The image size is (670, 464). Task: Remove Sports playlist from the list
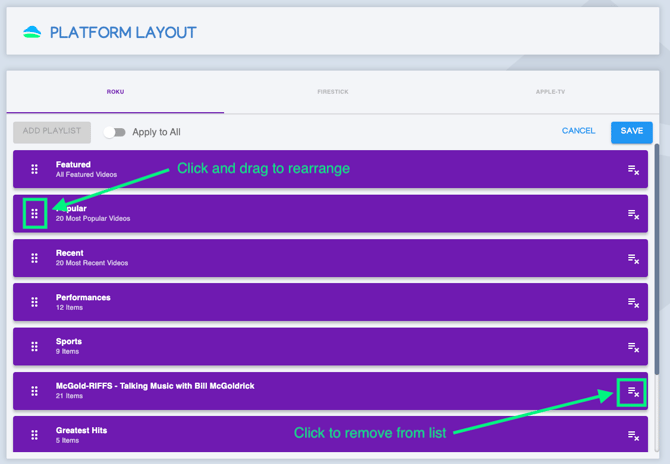(x=633, y=347)
